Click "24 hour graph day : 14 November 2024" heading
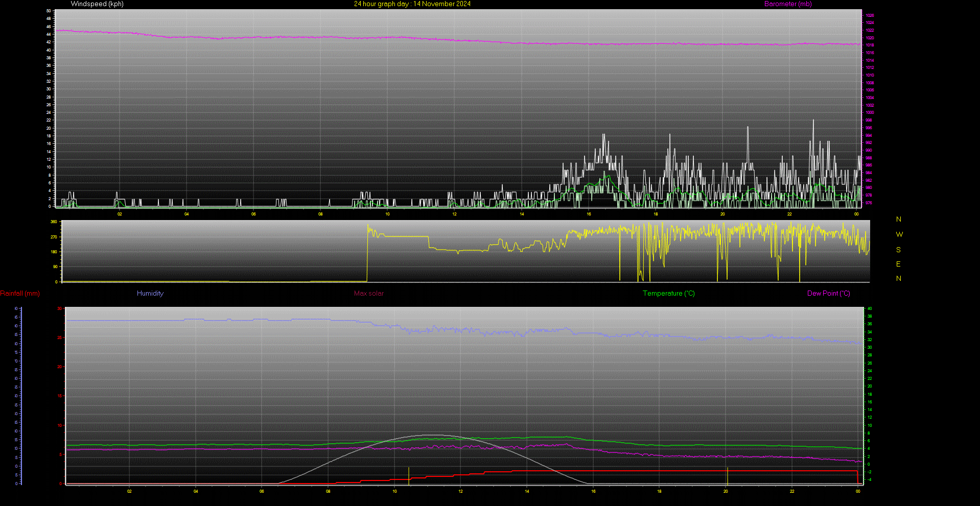 point(412,4)
